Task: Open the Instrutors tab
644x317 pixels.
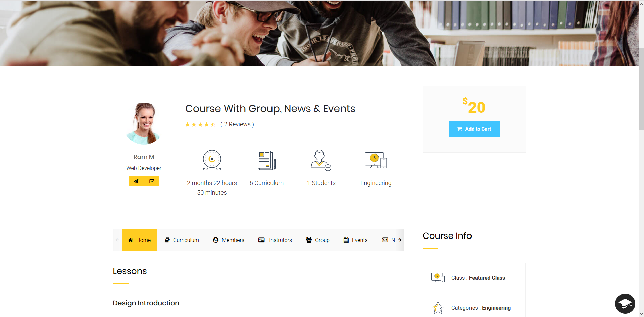Action: point(275,240)
